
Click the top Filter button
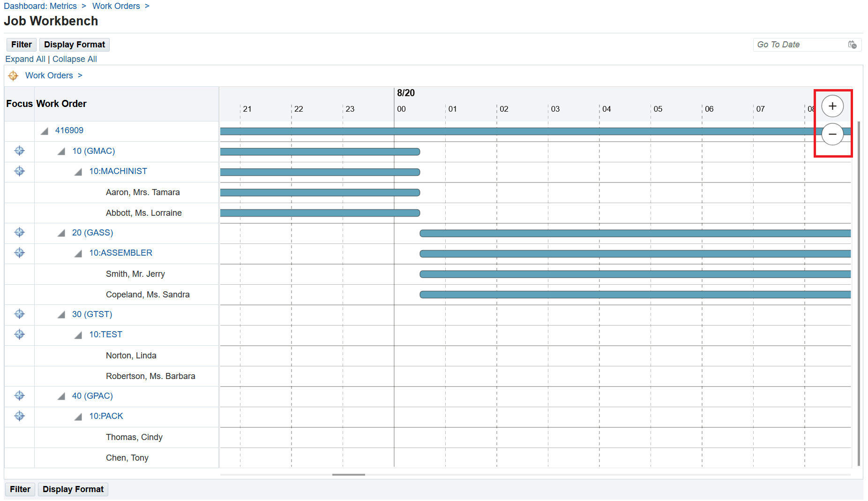pyautogui.click(x=22, y=45)
